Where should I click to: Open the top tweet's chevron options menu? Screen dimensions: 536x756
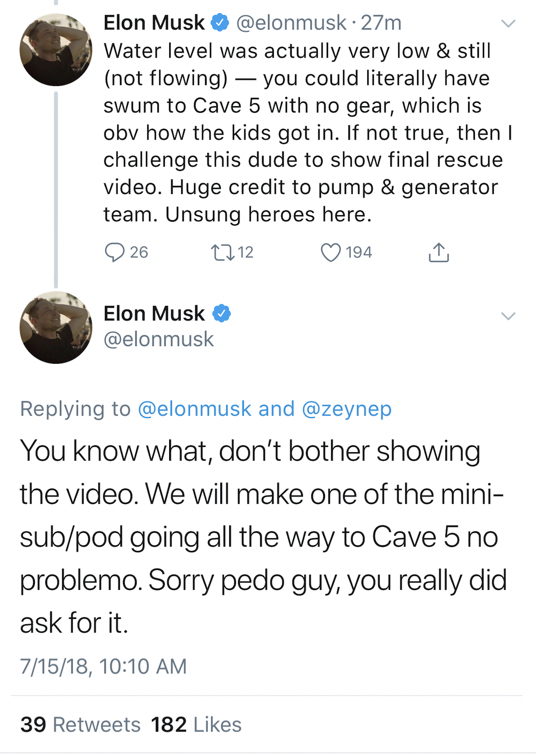coord(508,23)
